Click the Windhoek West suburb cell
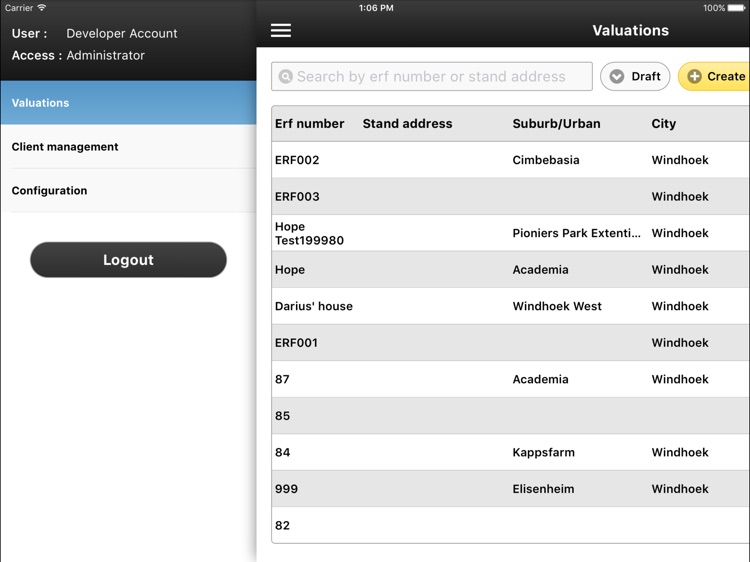The image size is (750, 562). (557, 306)
